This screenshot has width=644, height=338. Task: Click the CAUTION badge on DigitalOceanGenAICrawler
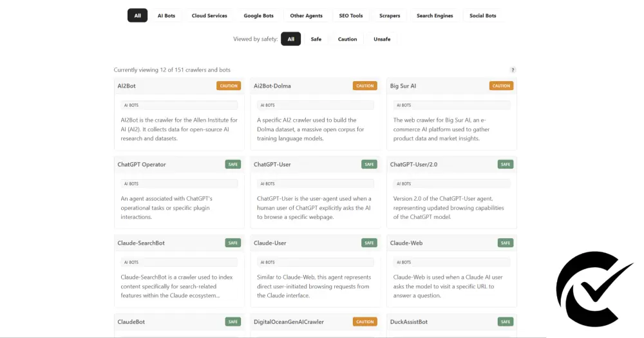[365, 321]
